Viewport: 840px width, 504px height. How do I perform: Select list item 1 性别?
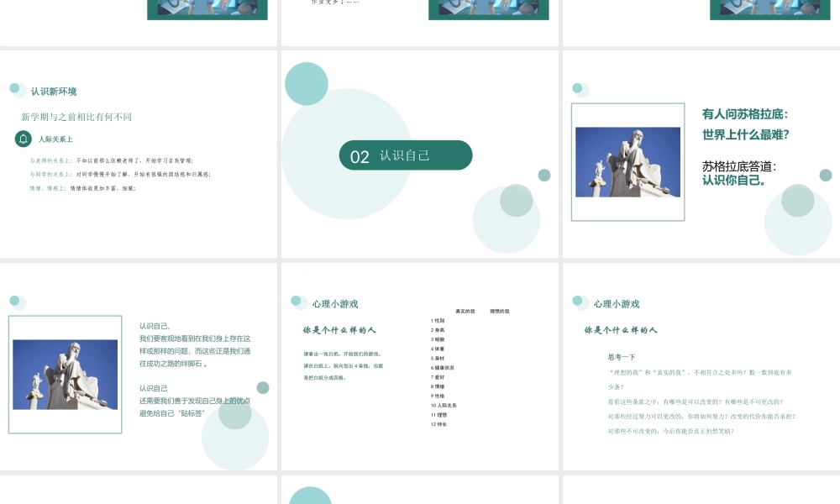coord(438,321)
